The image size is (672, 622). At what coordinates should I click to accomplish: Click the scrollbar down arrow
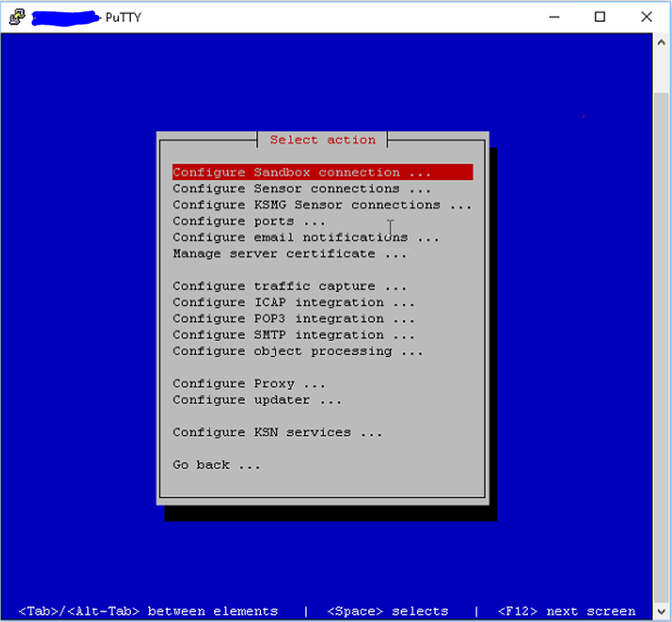[661, 611]
